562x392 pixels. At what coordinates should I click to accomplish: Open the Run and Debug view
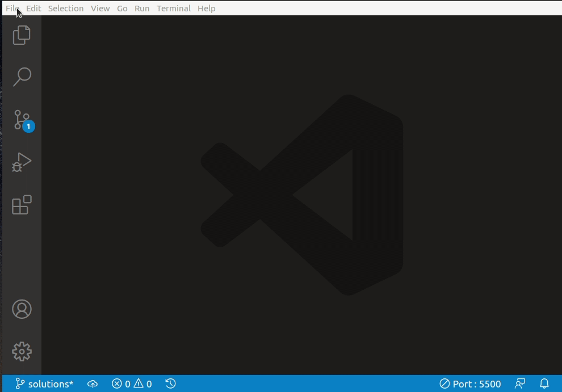(22, 162)
